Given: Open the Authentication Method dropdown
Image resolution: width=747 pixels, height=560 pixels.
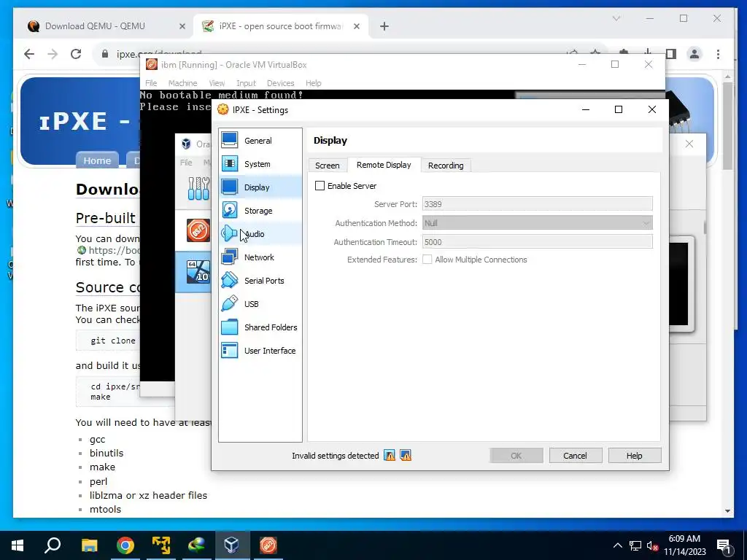Looking at the screenshot, I should (x=538, y=223).
